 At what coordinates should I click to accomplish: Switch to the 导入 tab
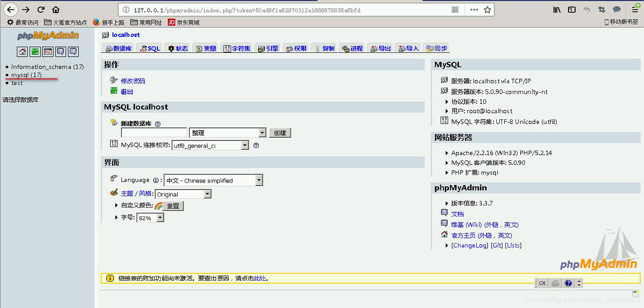[x=407, y=48]
